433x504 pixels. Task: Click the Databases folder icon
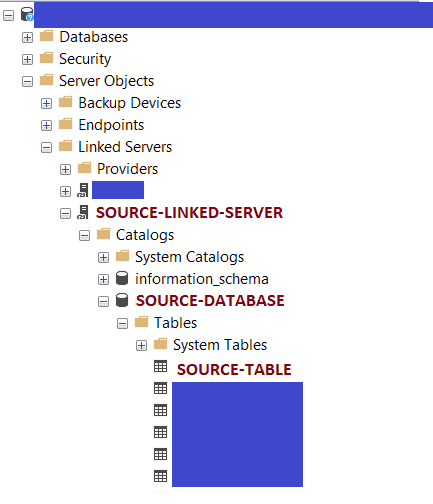pyautogui.click(x=46, y=36)
